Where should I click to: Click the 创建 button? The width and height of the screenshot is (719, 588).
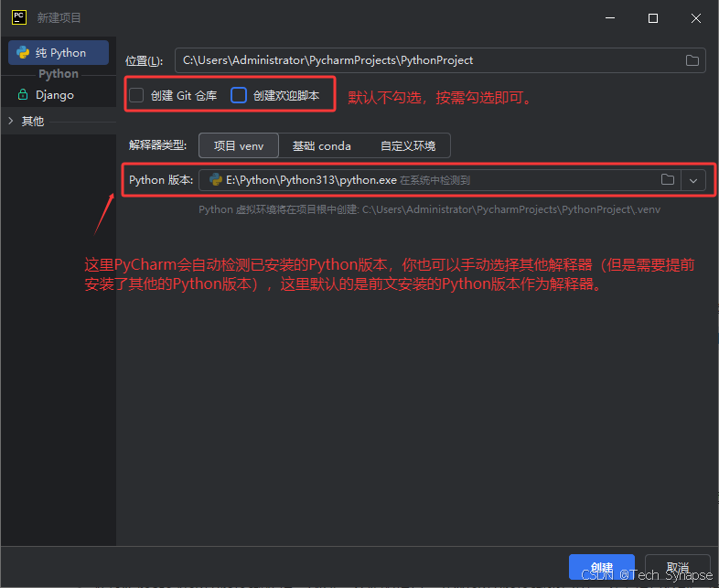pyautogui.click(x=602, y=567)
